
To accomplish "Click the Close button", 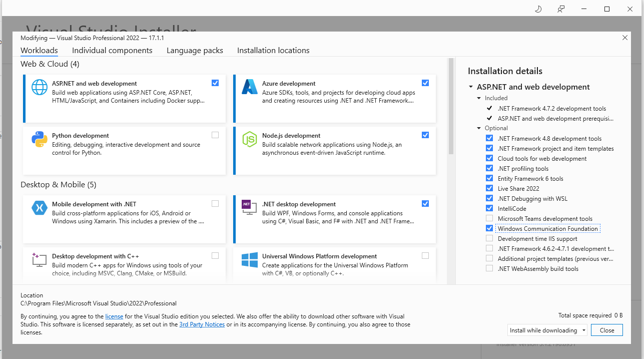I will [606, 330].
